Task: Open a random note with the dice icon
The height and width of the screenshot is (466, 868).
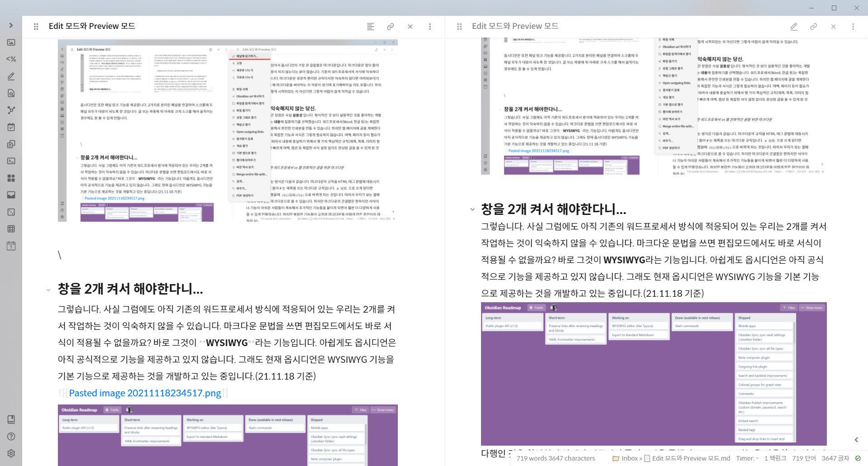Action: pyautogui.click(x=11, y=212)
